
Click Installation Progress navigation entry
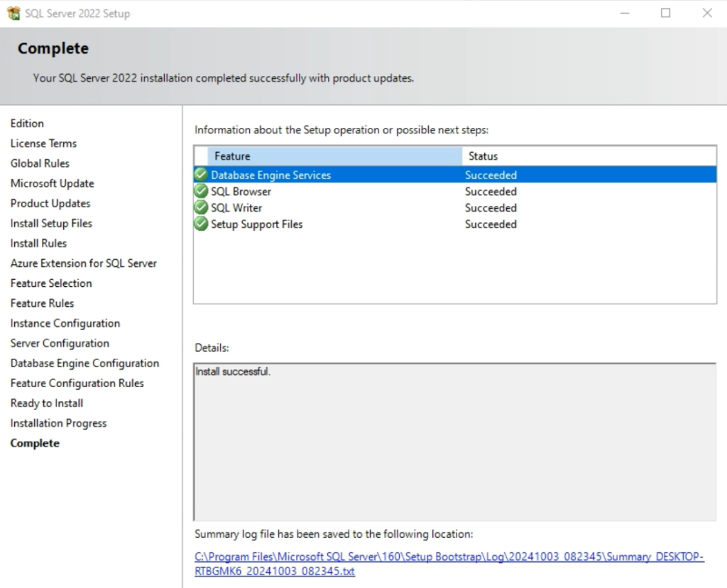pyautogui.click(x=58, y=423)
